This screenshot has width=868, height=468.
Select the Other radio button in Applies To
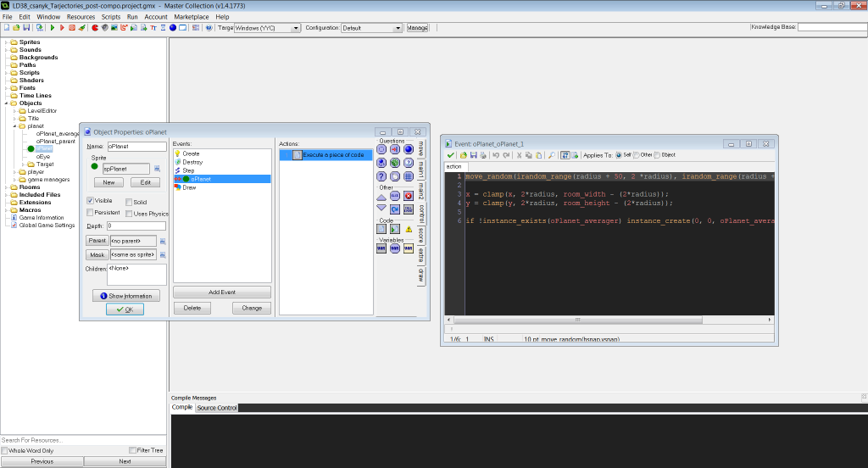coord(637,155)
